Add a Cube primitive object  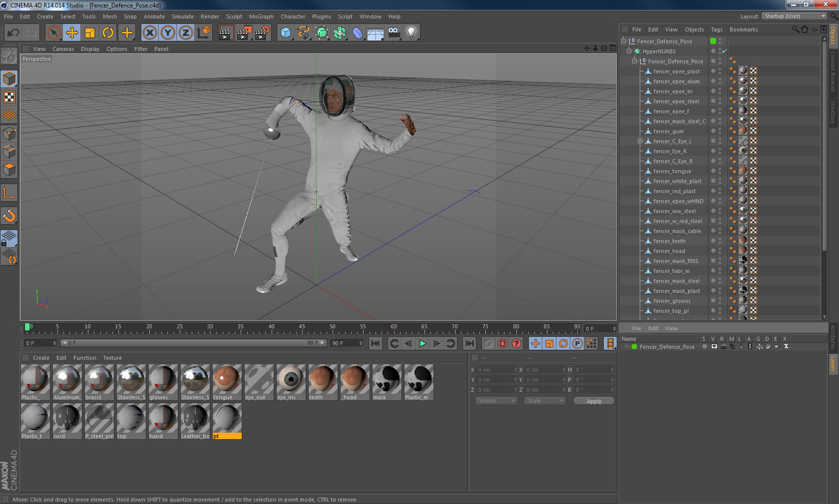click(x=286, y=33)
